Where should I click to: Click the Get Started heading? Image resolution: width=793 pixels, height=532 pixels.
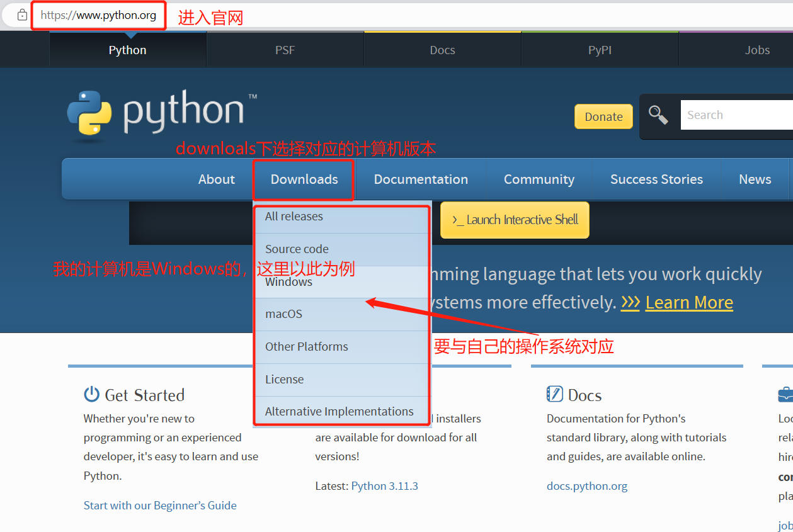[145, 395]
